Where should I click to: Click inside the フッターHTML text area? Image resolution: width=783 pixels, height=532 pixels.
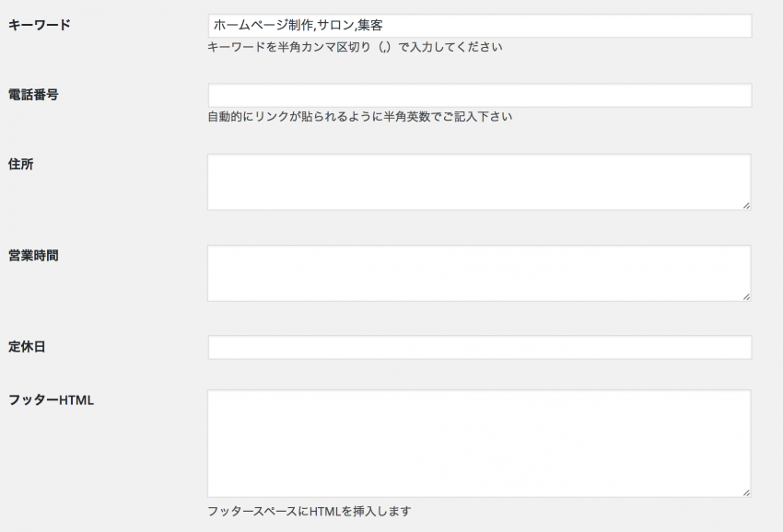point(479,443)
